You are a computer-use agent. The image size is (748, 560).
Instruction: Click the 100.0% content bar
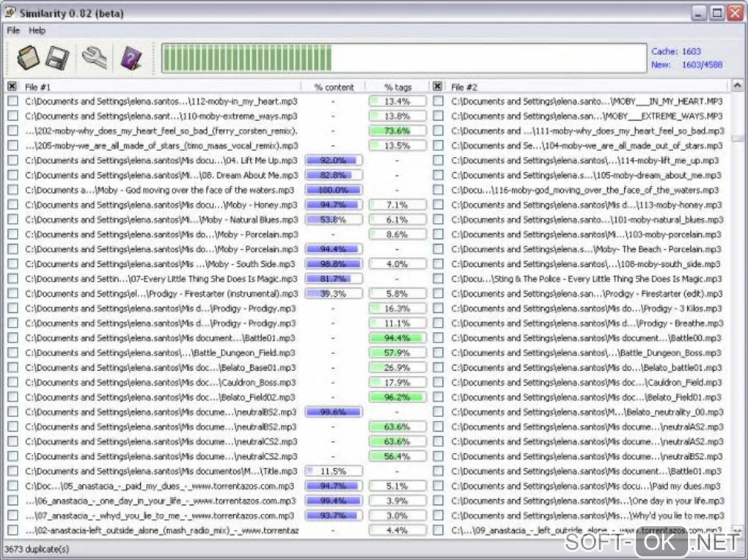pyautogui.click(x=334, y=190)
